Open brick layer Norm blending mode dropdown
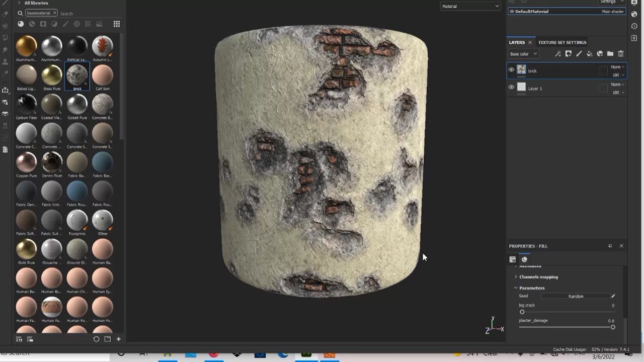The image size is (644, 362). tap(617, 67)
